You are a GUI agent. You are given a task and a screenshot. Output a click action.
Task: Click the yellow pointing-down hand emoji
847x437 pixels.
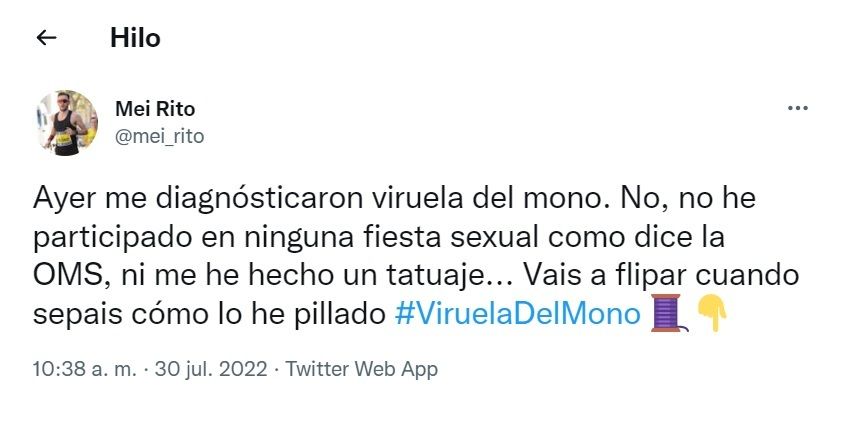(x=712, y=315)
